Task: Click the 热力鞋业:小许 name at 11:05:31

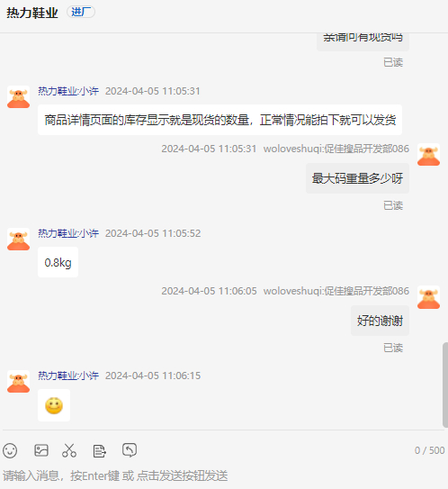Action: tap(68, 91)
